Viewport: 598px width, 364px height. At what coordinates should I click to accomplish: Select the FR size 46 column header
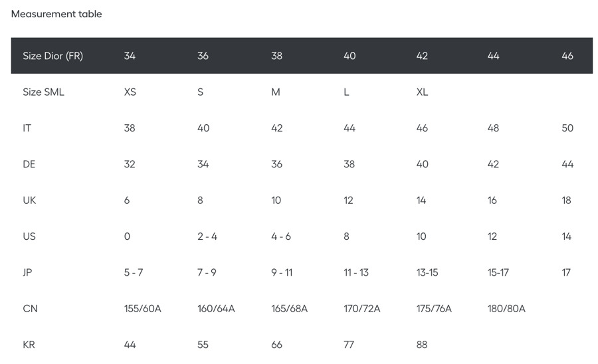point(567,56)
